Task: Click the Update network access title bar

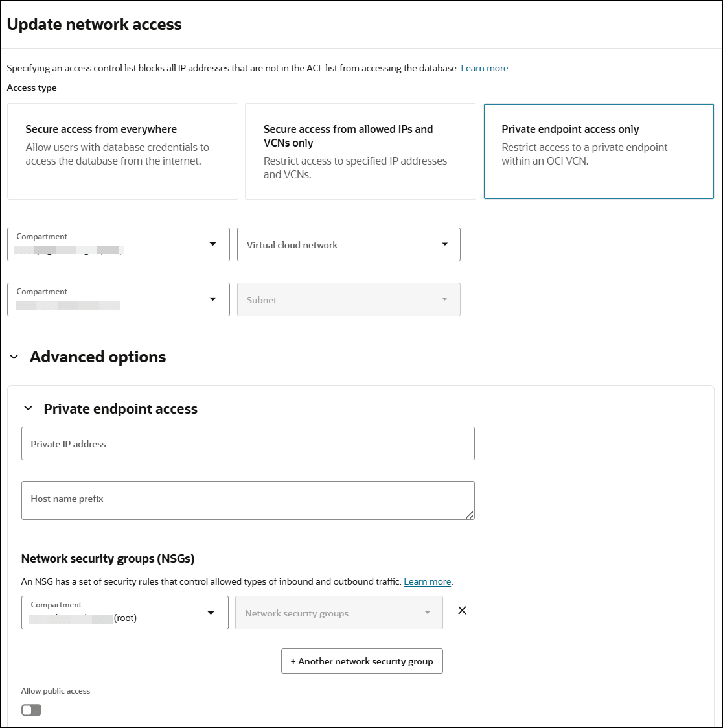Action: click(94, 24)
